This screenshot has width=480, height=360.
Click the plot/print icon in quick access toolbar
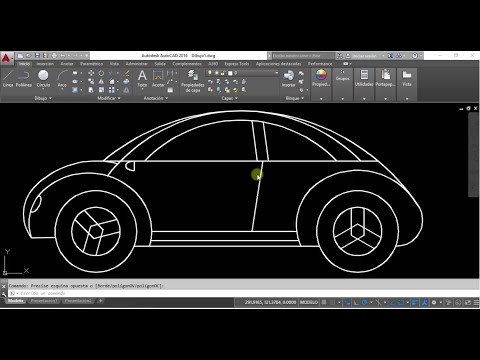tap(54, 56)
